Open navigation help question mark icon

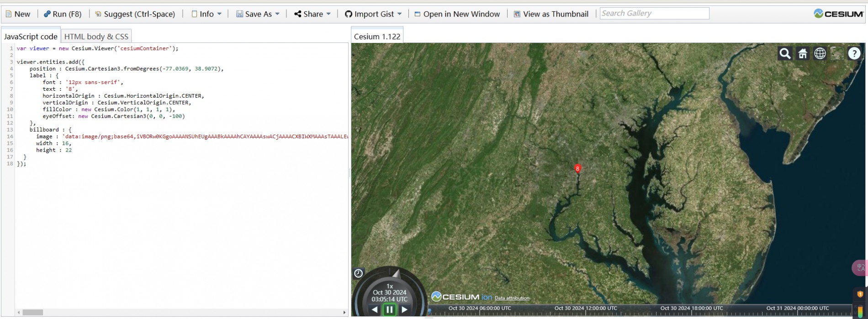pos(854,54)
